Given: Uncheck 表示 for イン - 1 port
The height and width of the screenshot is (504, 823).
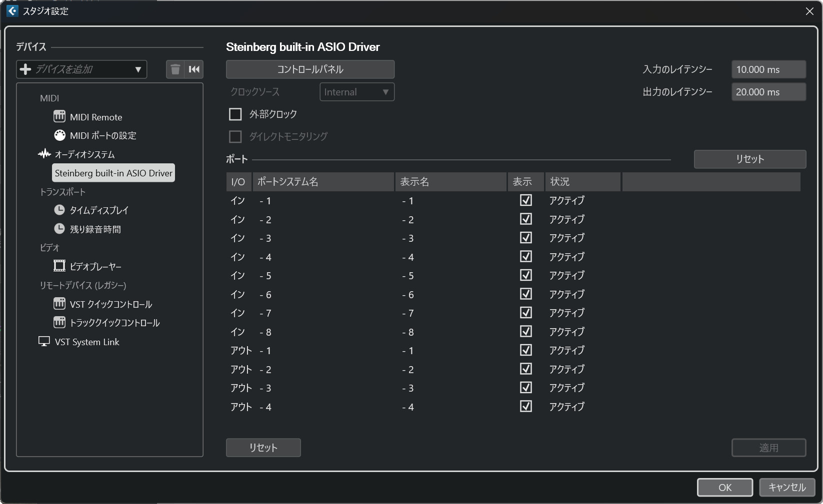Looking at the screenshot, I should click(525, 200).
